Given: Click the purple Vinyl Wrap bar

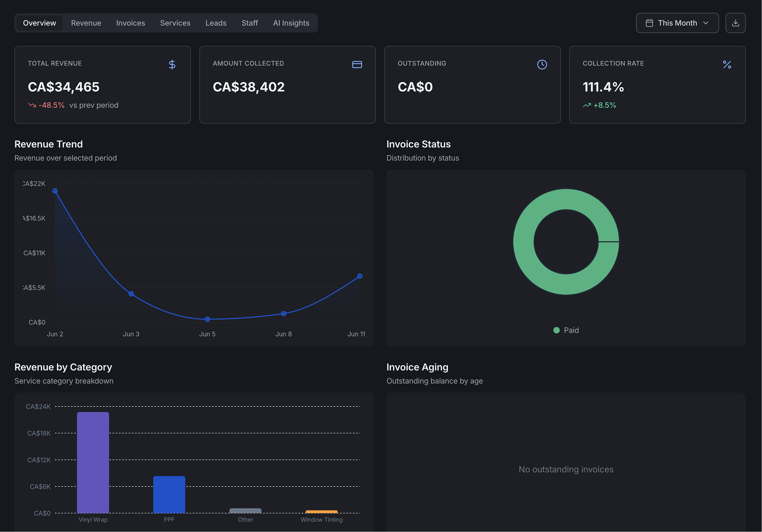Looking at the screenshot, I should pyautogui.click(x=93, y=462).
